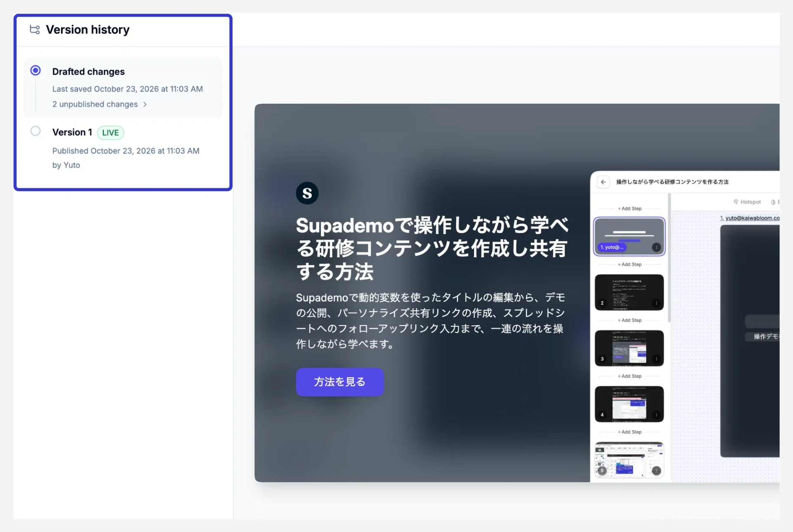Click the round S logo icon
Viewport: 793px width, 532px height.
tap(307, 193)
